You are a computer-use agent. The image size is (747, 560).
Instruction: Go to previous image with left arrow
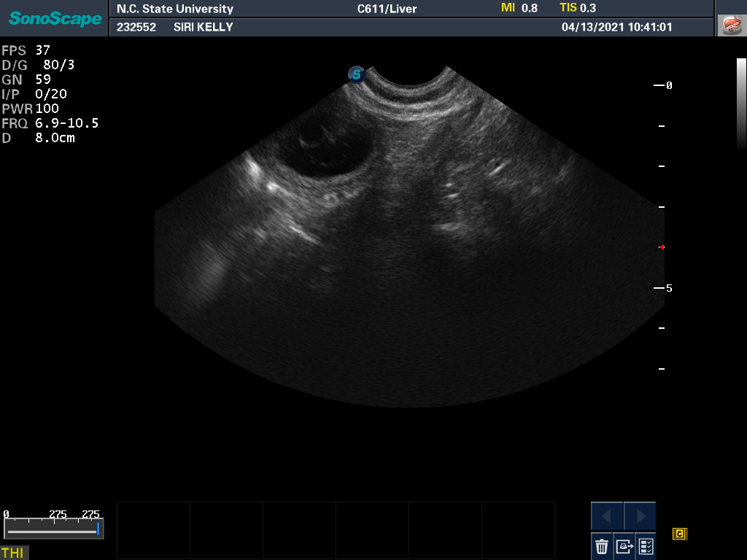pyautogui.click(x=607, y=516)
